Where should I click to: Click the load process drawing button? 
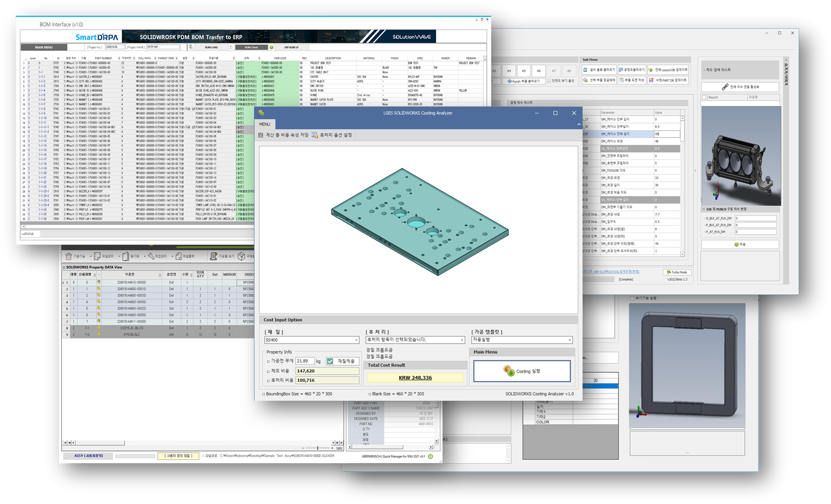click(x=632, y=70)
